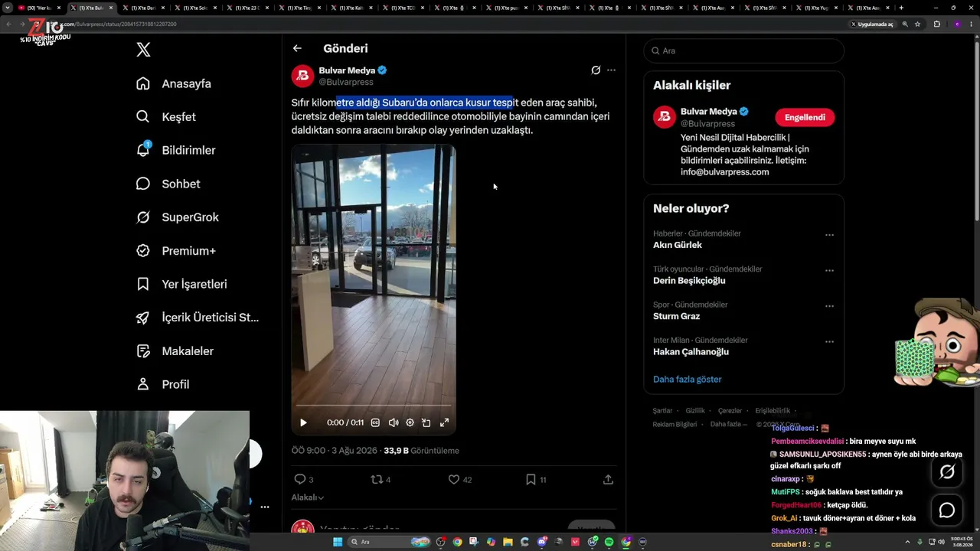Click the İçerik Üreticisi rocket icon
Viewport: 980px width, 551px height.
point(143,318)
